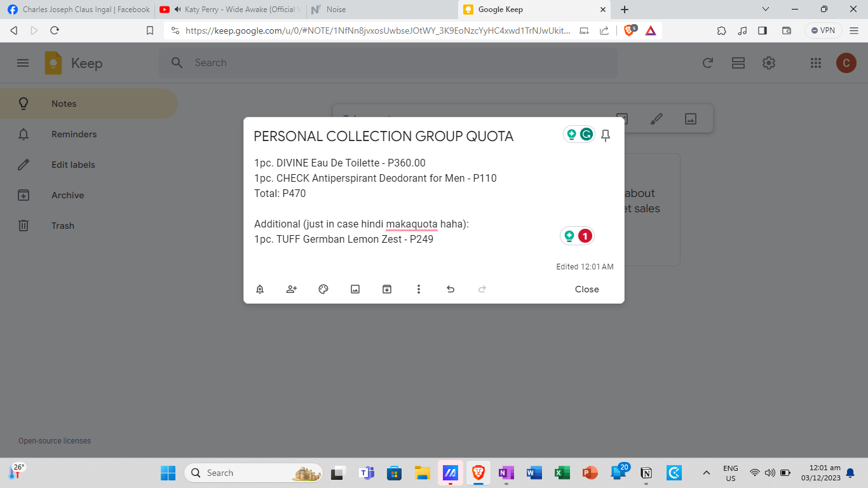
Task: Switch to the Noise browser tab
Action: (381, 10)
